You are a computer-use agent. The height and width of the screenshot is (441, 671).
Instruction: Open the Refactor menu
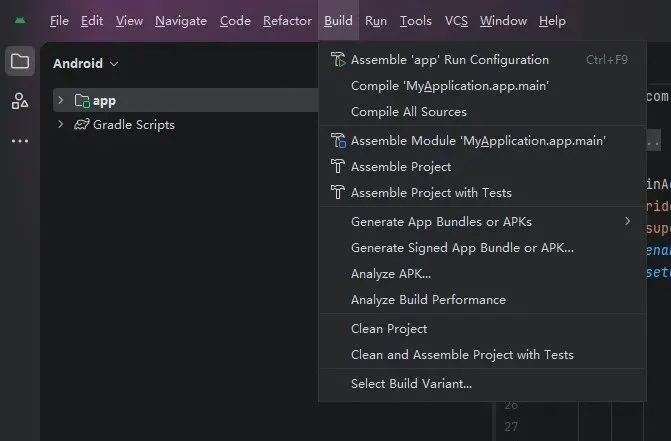pos(287,21)
